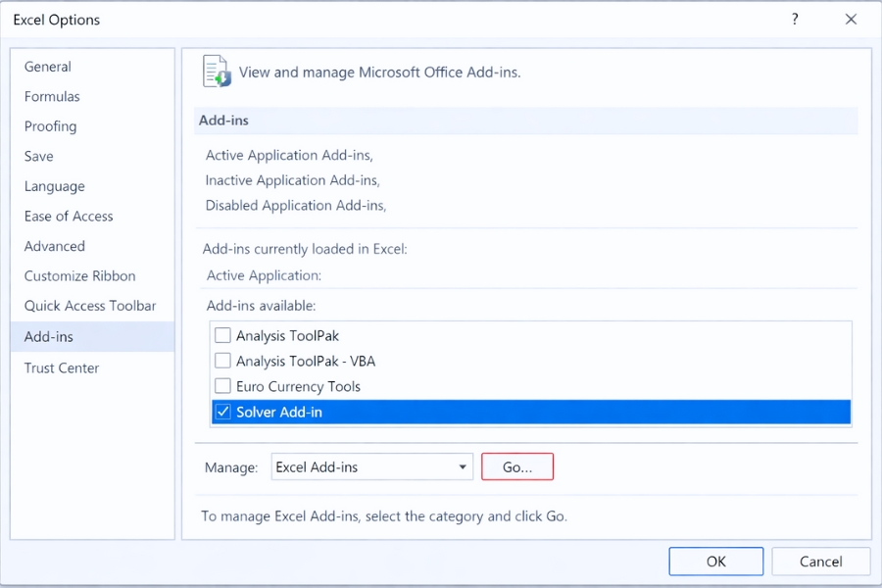Confirm changes with the OK button
This screenshot has height=588, width=882.
[x=715, y=561]
